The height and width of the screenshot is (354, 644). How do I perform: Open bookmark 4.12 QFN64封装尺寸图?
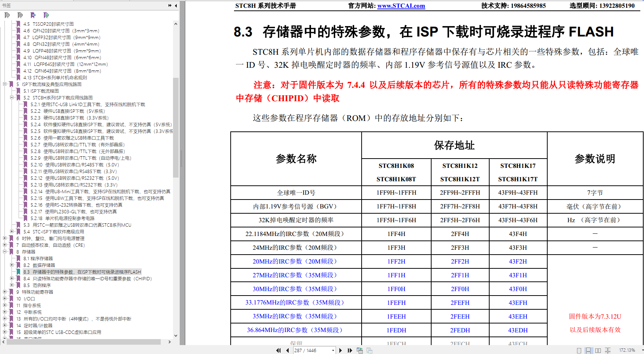click(62, 71)
